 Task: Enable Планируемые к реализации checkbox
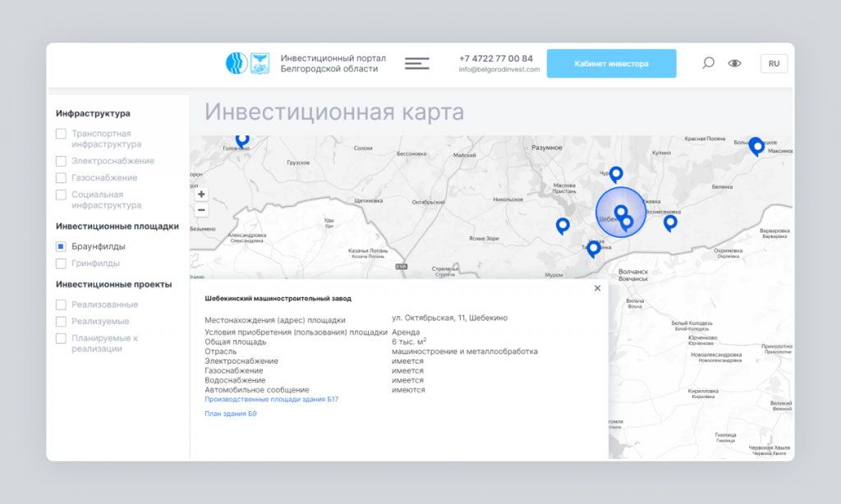[x=61, y=338]
